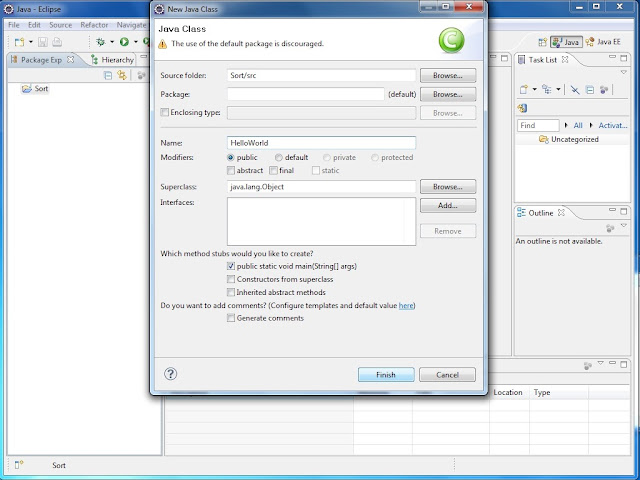This screenshot has width=640, height=480.
Task: Maximize the Task List panel
Action: 624,58
